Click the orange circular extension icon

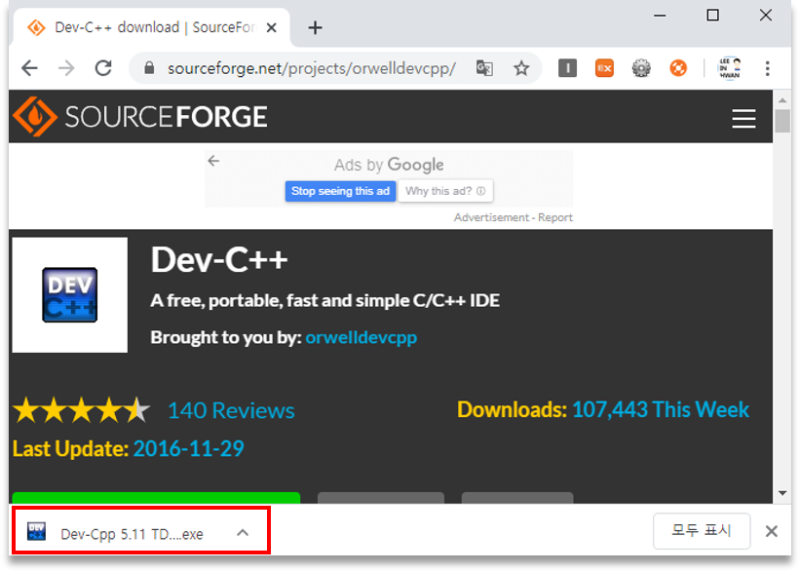pyautogui.click(x=678, y=68)
